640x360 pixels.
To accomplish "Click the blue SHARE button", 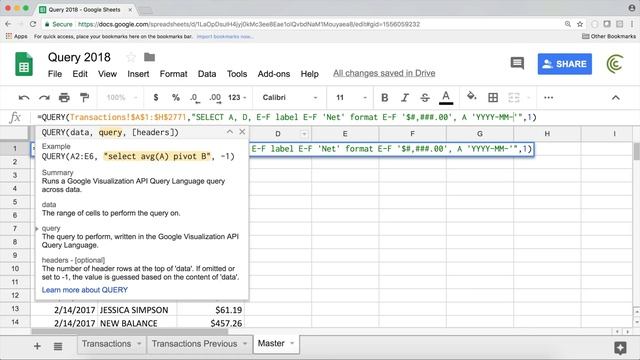I will tap(564, 64).
